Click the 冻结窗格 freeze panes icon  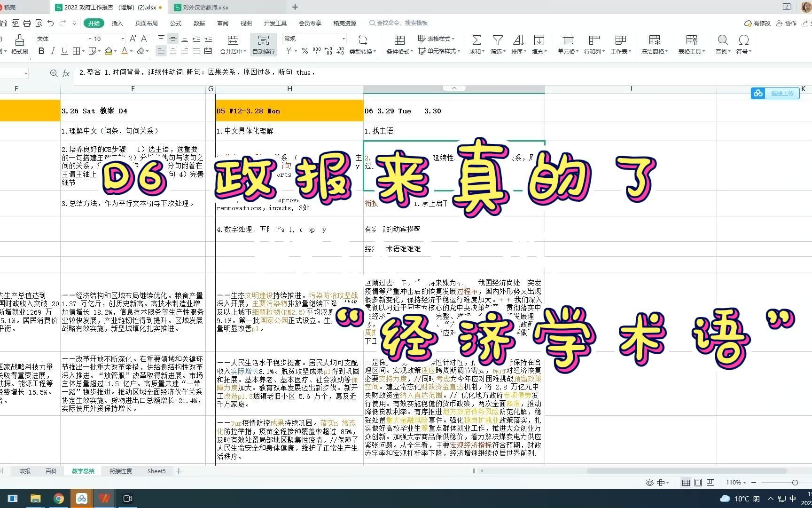(x=654, y=40)
